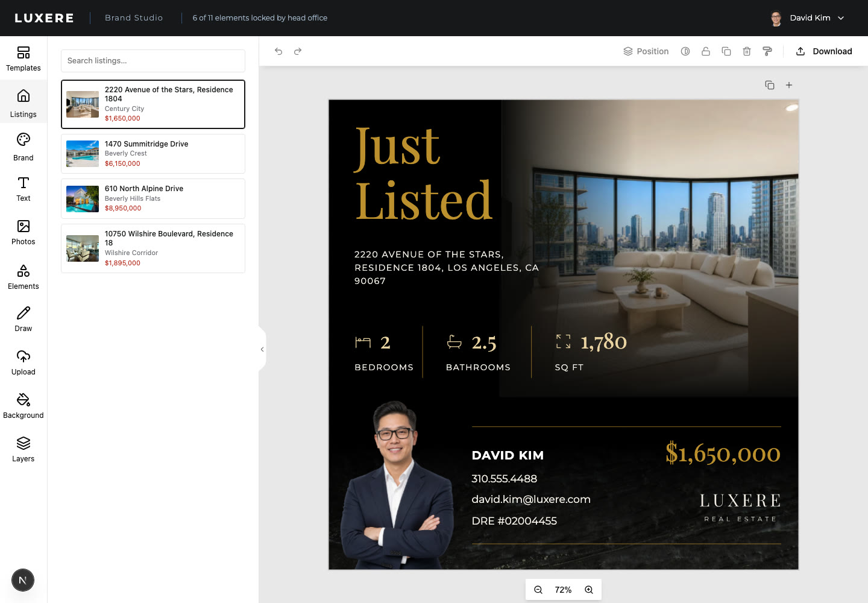Click the transparency icon in toolbar

[x=685, y=51]
